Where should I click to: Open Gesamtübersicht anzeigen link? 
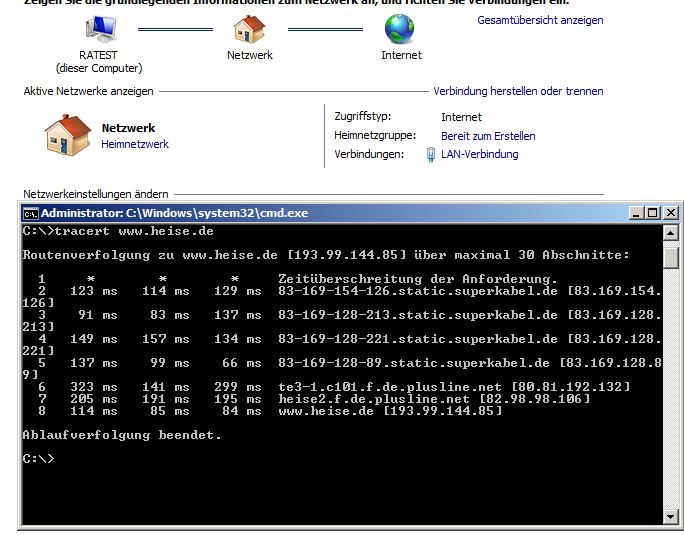tap(540, 20)
